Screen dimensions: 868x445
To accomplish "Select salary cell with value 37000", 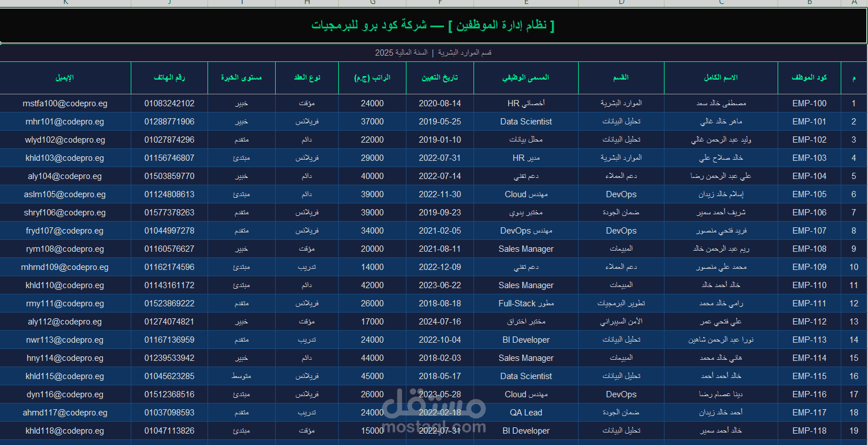I will point(372,122).
